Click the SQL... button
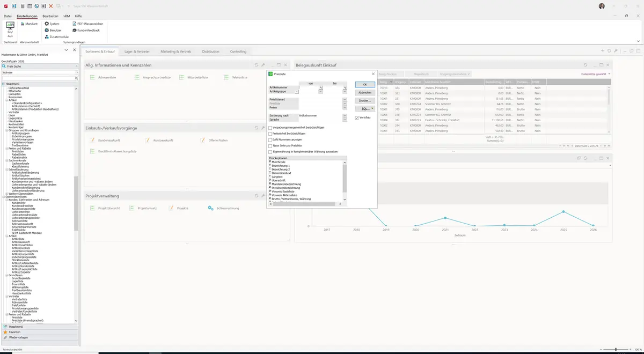This screenshot has height=354, width=644. 365,109
